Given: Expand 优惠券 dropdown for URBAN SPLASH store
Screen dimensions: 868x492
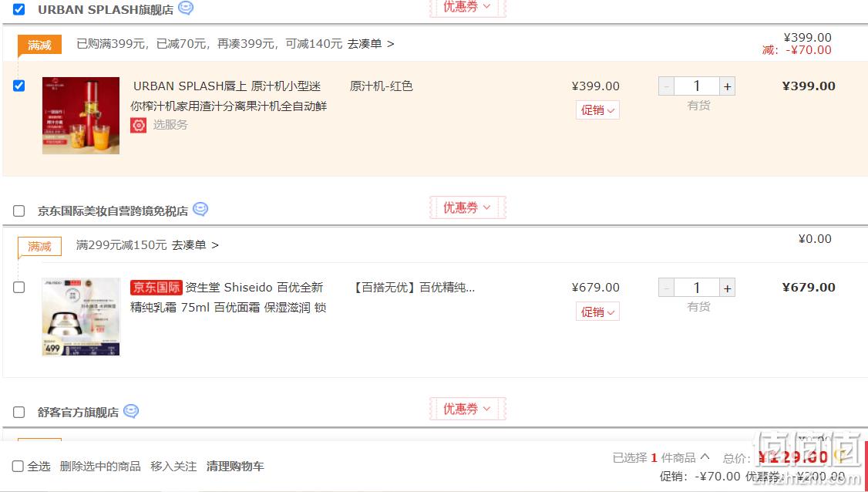Looking at the screenshot, I should point(467,7).
